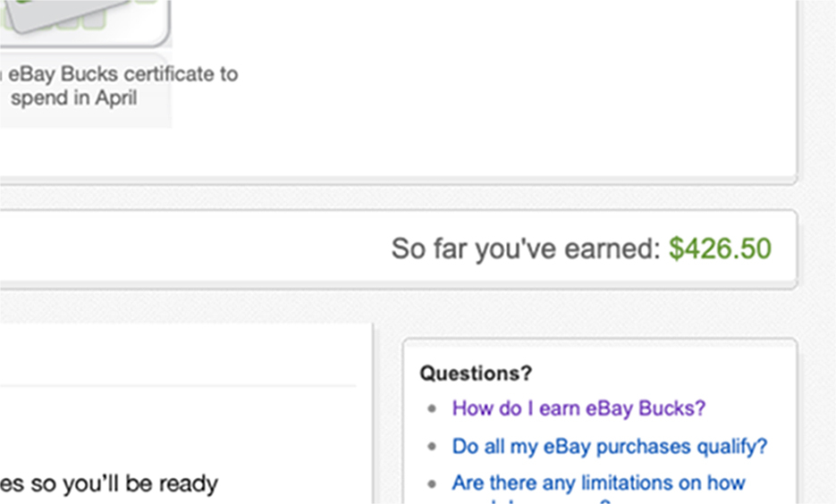The image size is (836, 504).
Task: Click the green $426.50 earned amount
Action: [x=720, y=248]
